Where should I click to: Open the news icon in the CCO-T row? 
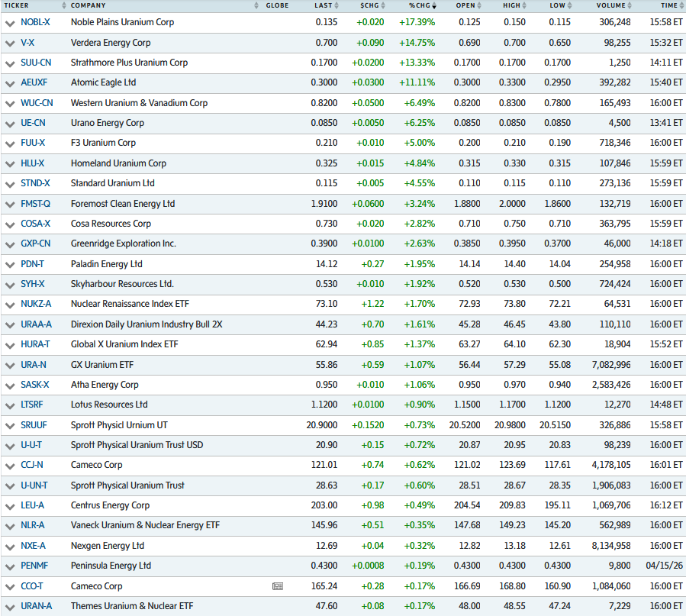(x=277, y=585)
